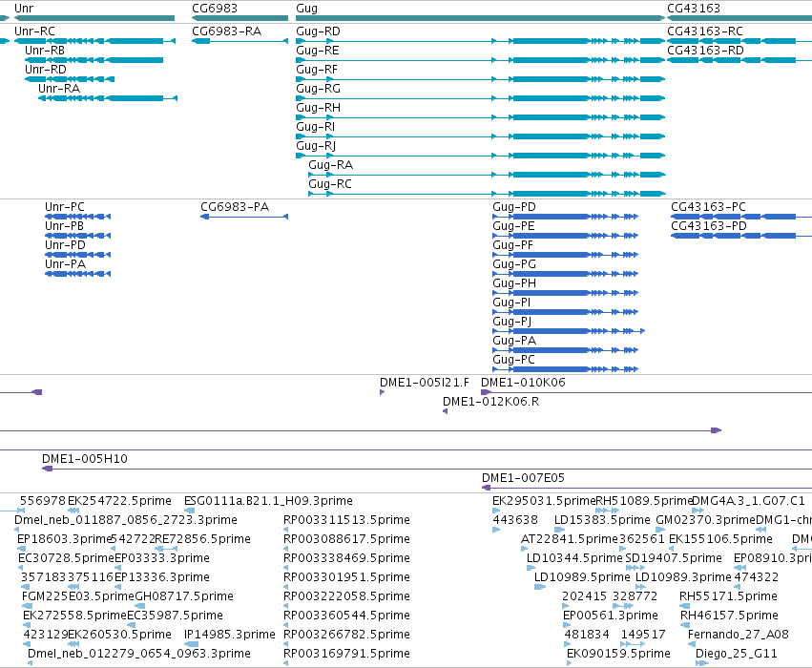Select the RP003301951.5prime EST label
812x668 pixels.
tap(346, 578)
